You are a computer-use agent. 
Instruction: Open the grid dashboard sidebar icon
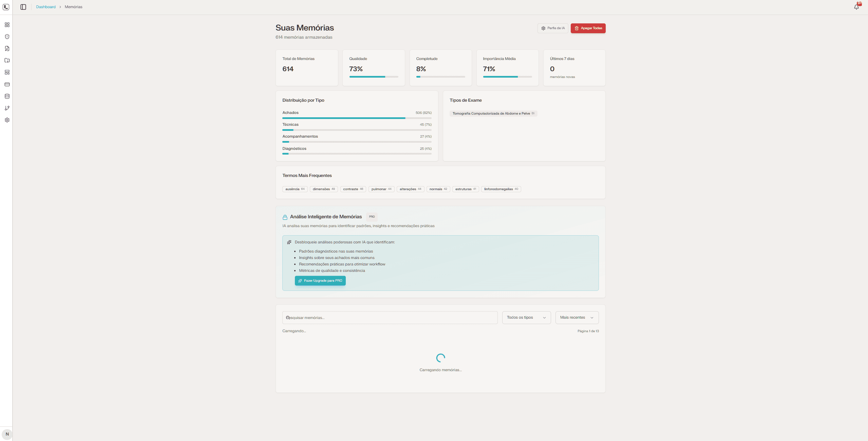tap(7, 25)
